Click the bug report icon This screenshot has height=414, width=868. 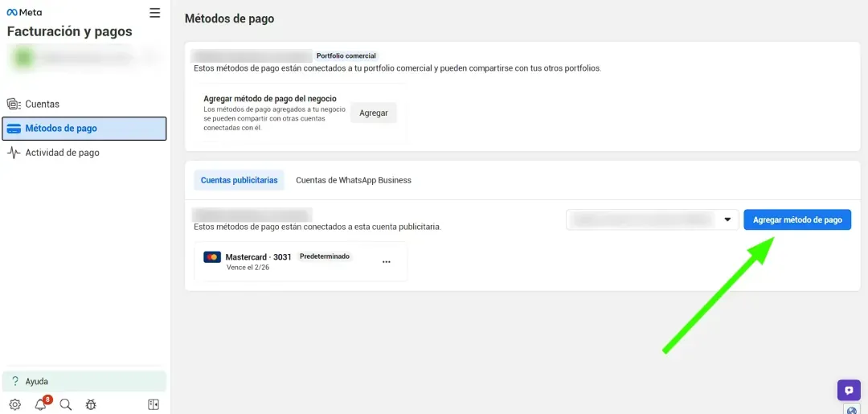click(91, 404)
